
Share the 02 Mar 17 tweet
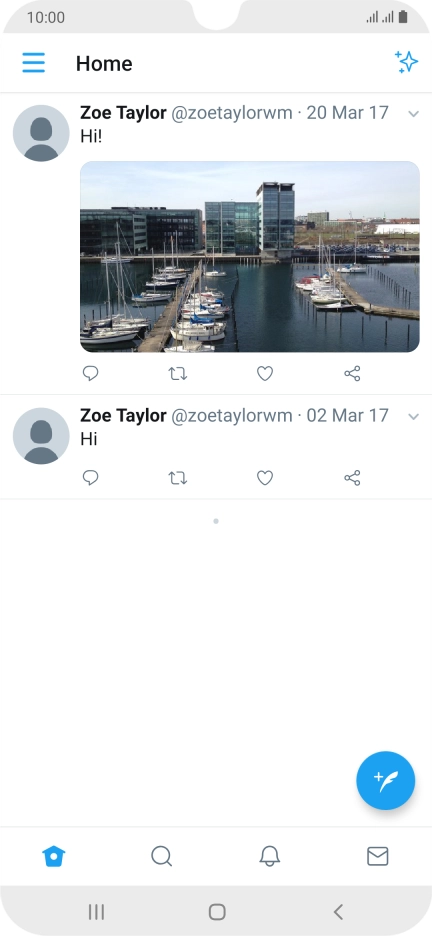click(352, 478)
